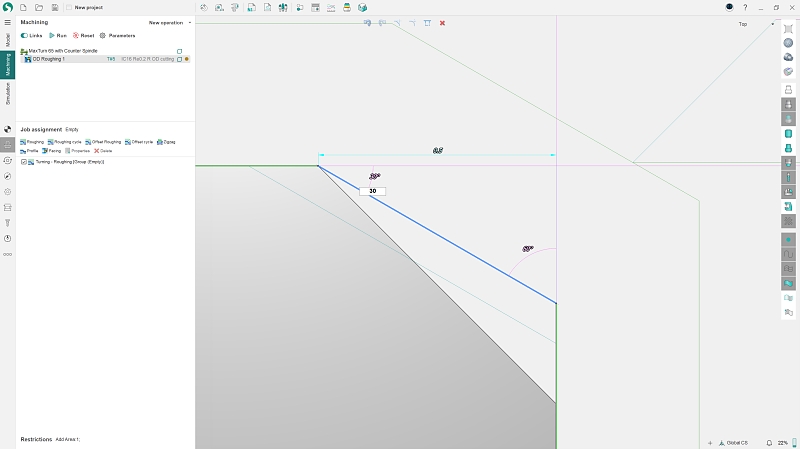The image size is (800, 449).
Task: Click the globe utilities toolbar icon
Action: 362,8
